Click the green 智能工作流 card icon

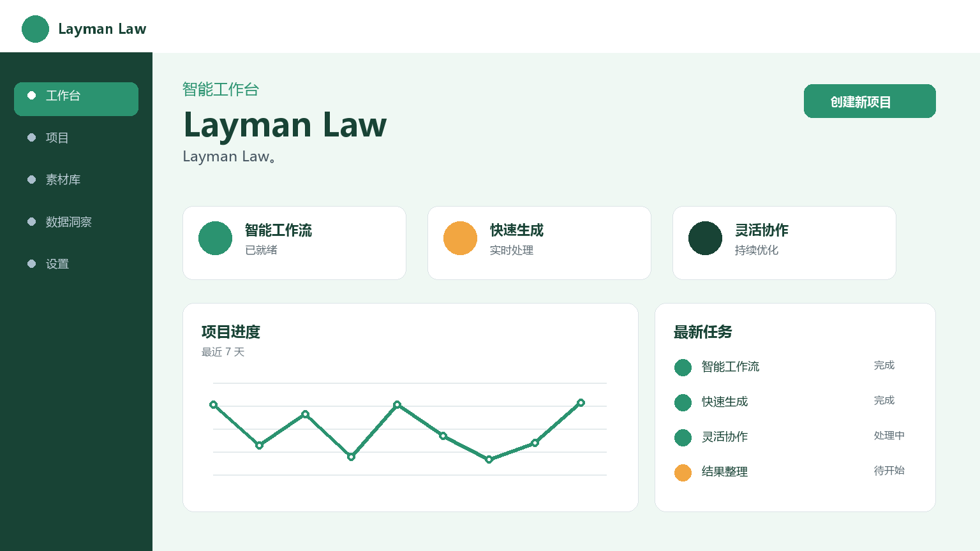215,238
